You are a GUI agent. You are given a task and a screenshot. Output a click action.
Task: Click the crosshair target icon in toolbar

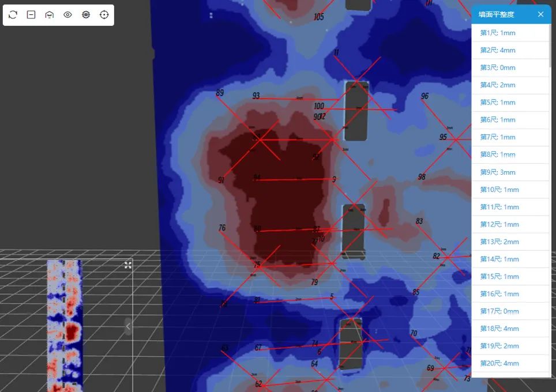pos(104,15)
